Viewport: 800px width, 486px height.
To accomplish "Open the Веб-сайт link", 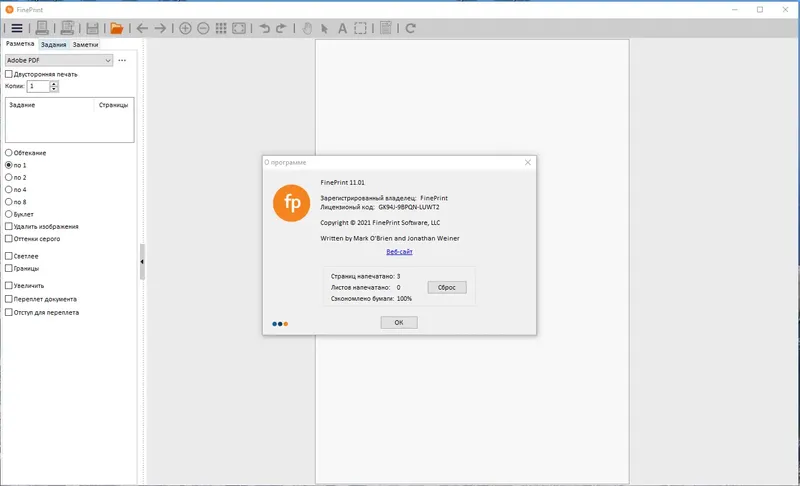I will pos(399,252).
